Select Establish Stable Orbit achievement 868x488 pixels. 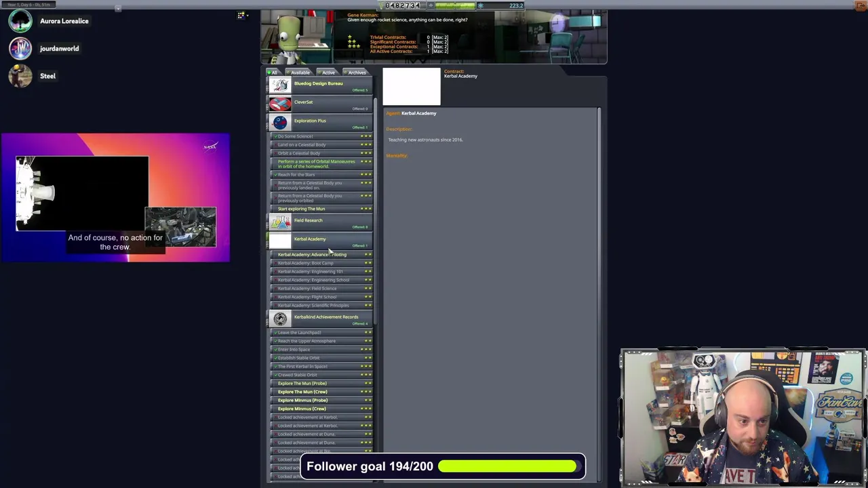click(322, 358)
